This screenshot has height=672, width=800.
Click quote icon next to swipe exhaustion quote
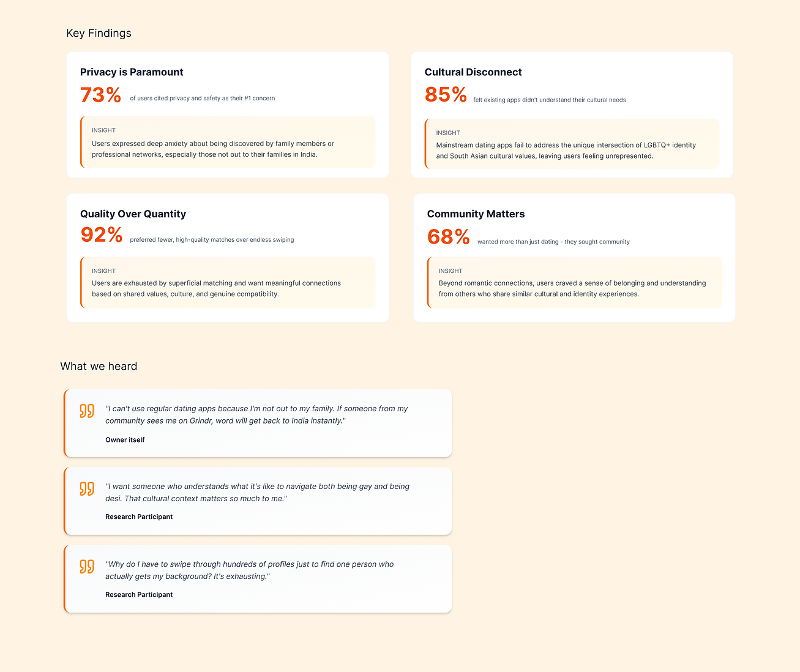(87, 566)
